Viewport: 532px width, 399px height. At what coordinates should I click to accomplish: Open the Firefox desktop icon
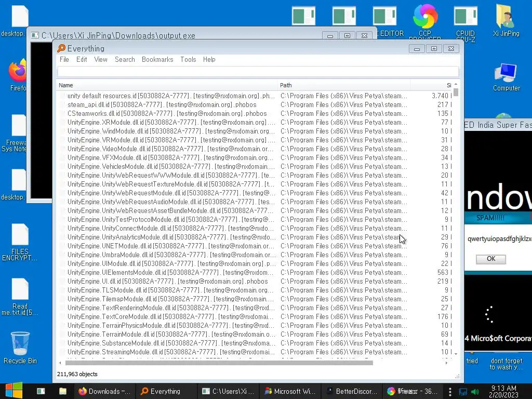[18, 75]
